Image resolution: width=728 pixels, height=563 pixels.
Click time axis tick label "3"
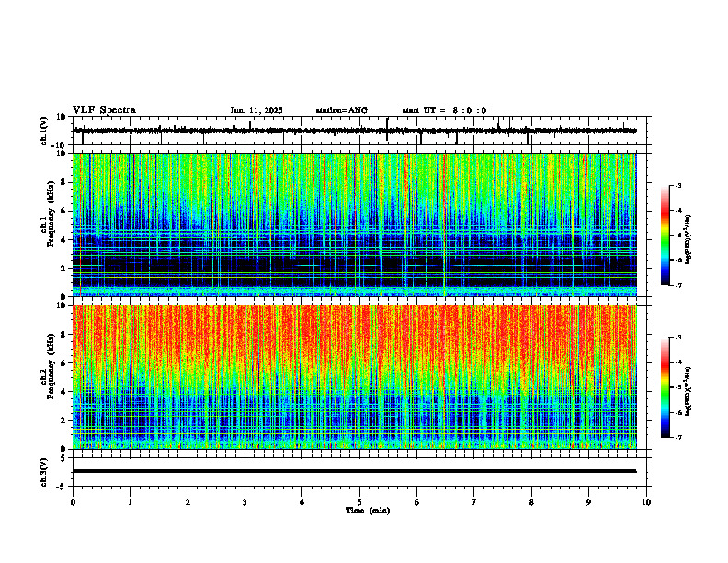tap(245, 502)
